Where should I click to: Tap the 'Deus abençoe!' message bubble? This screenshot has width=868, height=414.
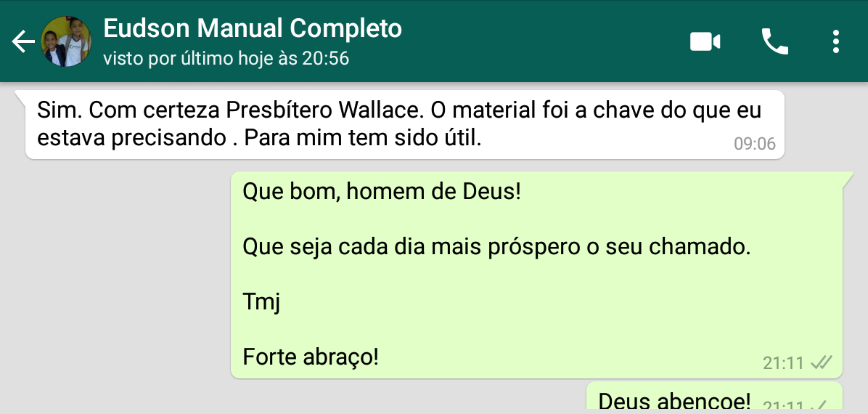pyautogui.click(x=714, y=397)
